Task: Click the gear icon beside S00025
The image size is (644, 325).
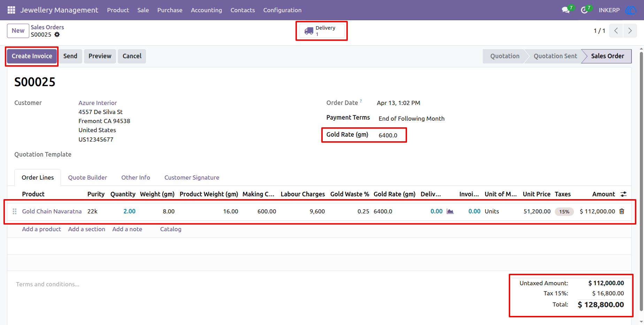Action: [57, 35]
